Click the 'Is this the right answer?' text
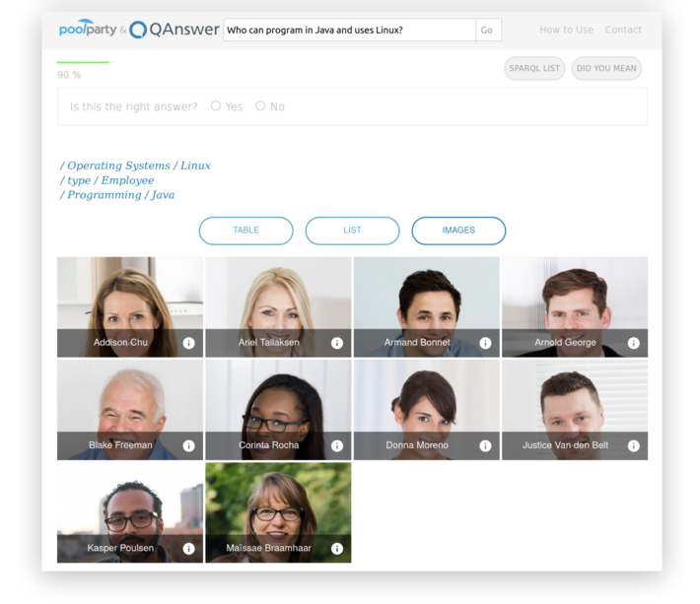 (x=133, y=106)
